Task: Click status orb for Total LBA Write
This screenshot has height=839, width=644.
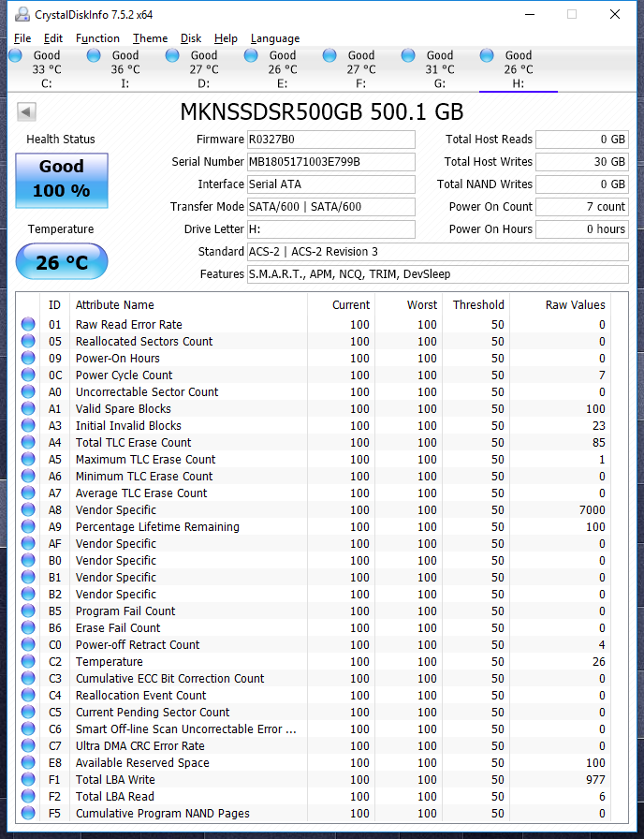Action: 28,780
